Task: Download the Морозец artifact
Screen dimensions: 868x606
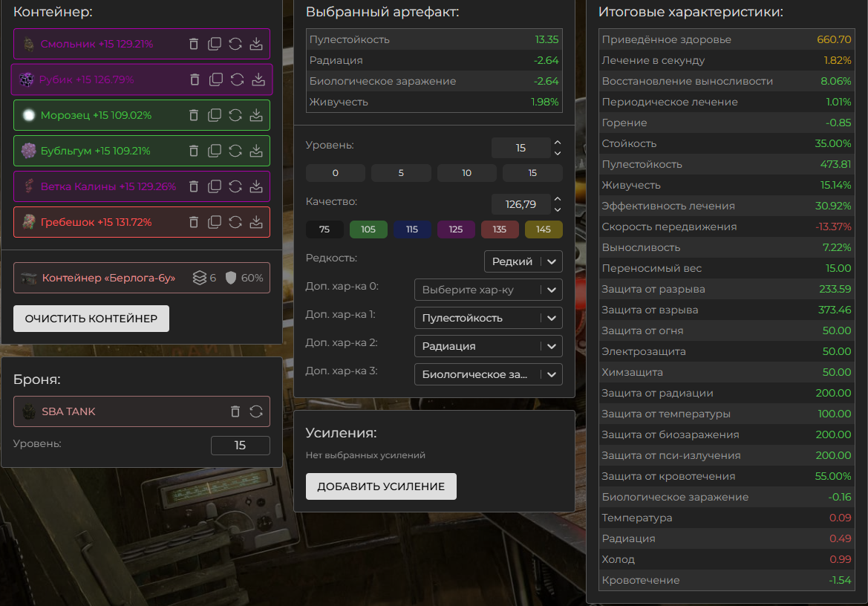Action: (255, 115)
